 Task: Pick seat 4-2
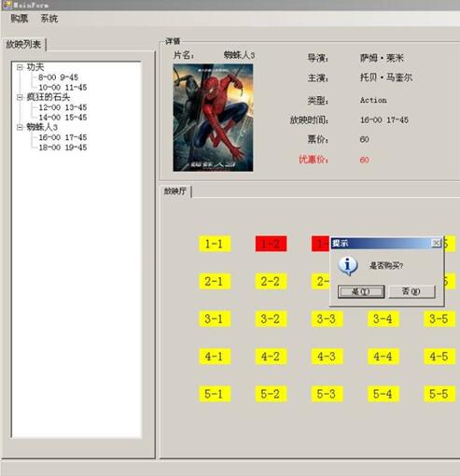coord(271,357)
